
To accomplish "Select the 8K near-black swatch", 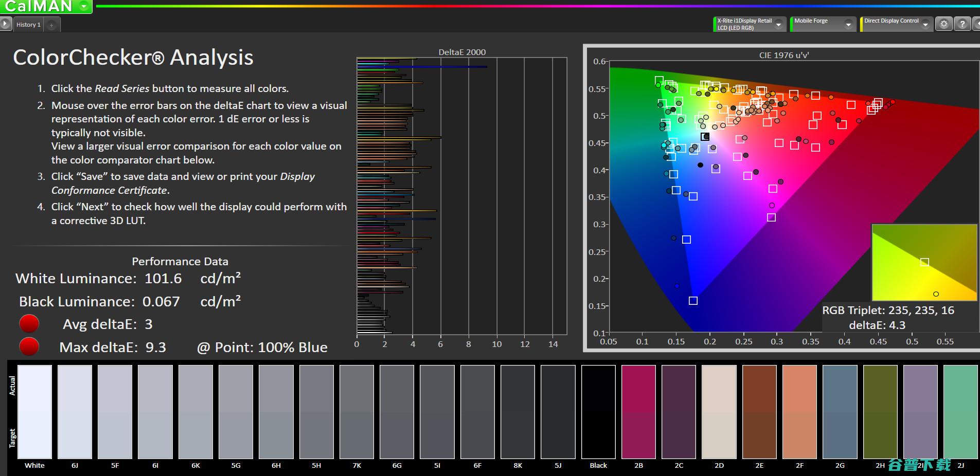I will (x=518, y=412).
